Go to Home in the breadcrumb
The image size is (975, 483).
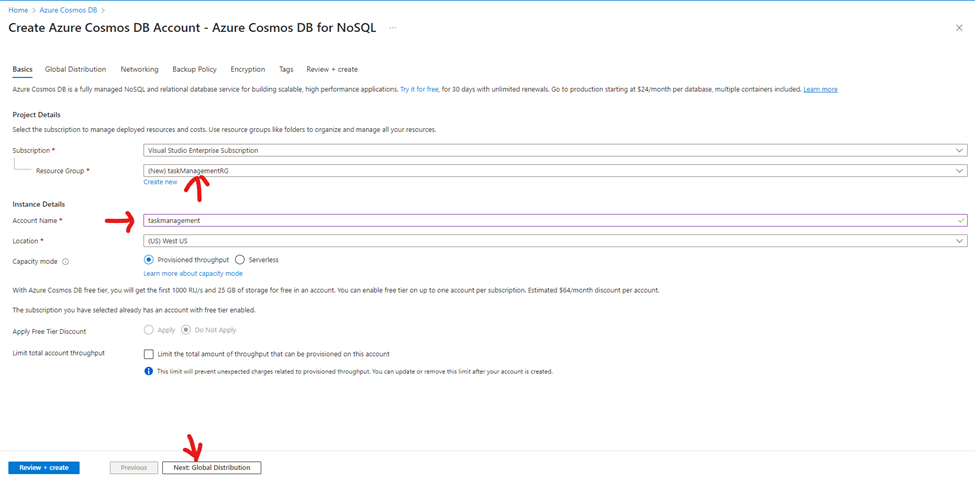click(17, 10)
